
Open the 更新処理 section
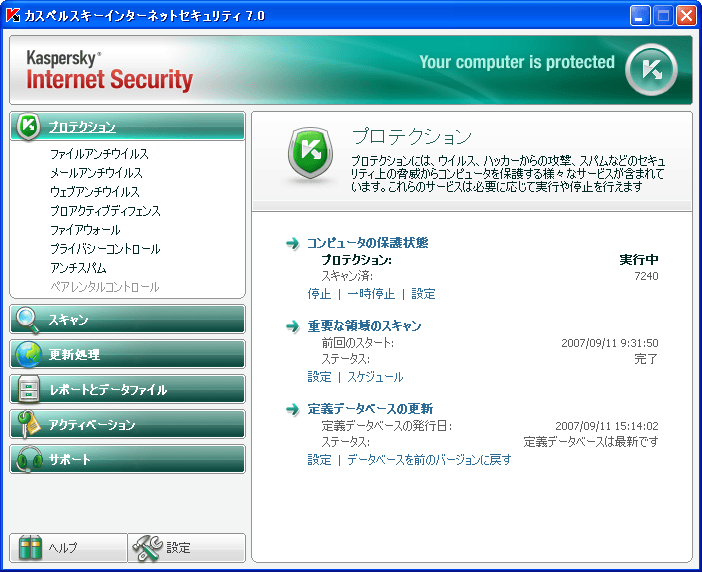coord(127,354)
